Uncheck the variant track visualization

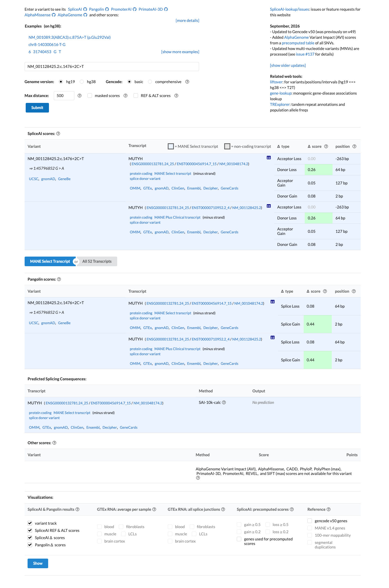(30, 523)
